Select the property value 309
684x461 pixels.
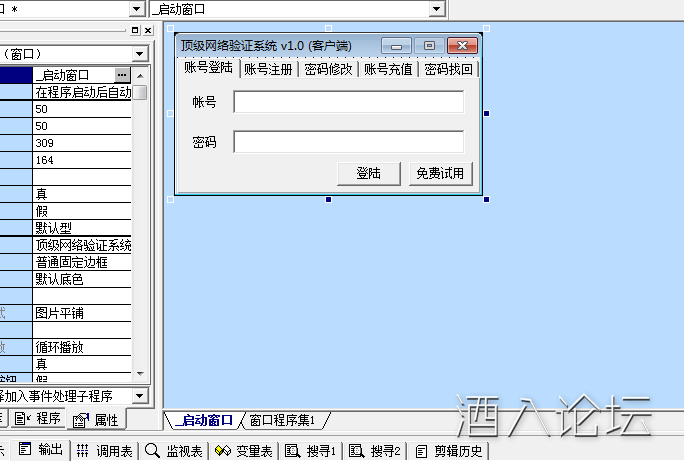point(82,143)
